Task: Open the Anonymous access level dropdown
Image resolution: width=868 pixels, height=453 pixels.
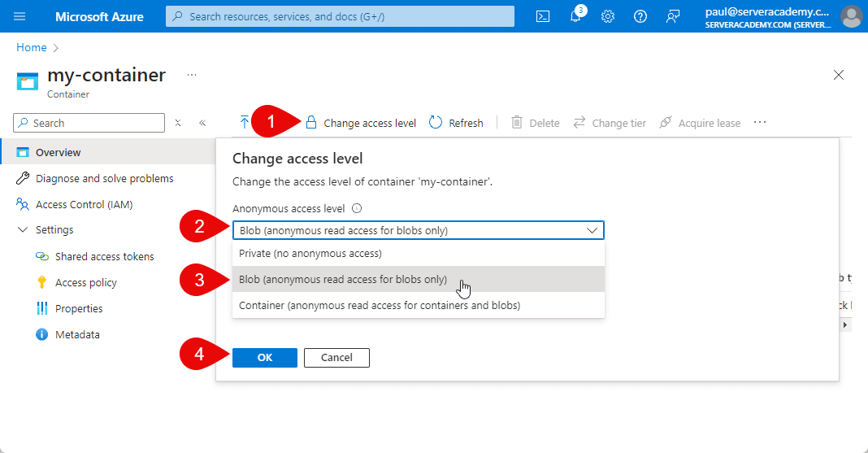Action: coord(418,230)
